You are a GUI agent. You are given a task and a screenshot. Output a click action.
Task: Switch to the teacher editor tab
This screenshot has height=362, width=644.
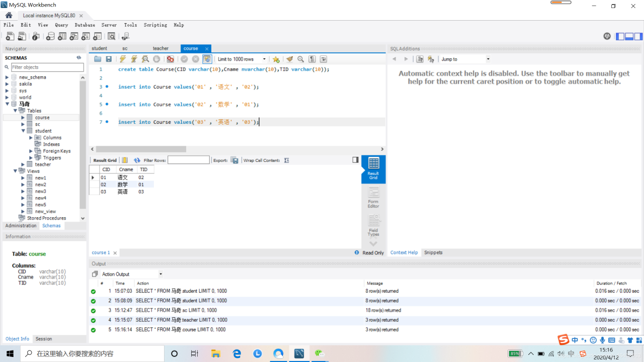tap(160, 48)
